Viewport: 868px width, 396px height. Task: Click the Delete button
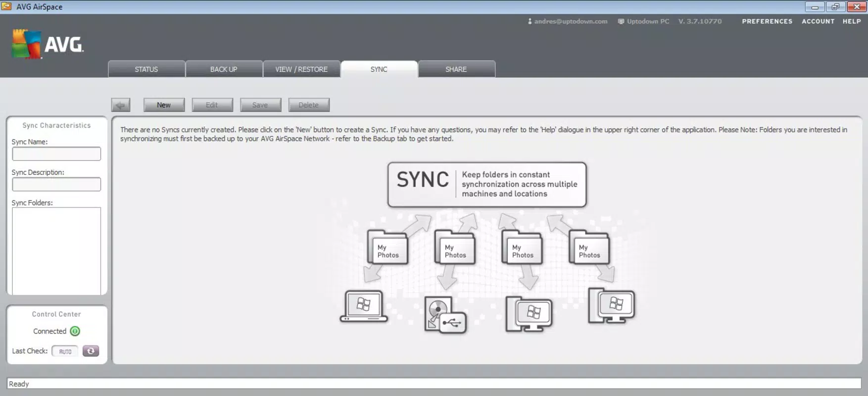[x=309, y=105]
